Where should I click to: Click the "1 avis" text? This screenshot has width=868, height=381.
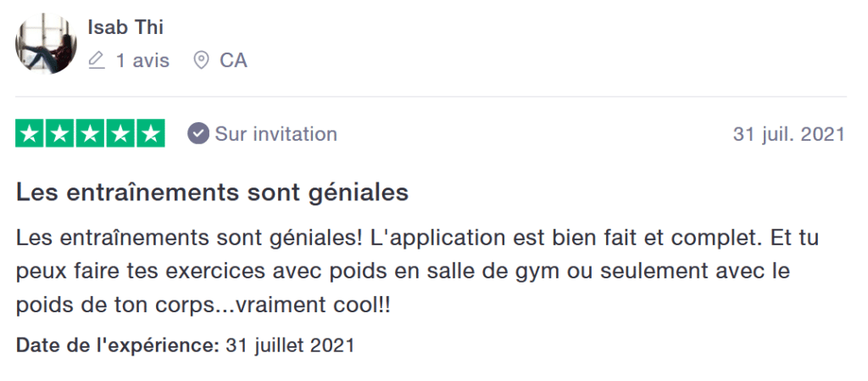pyautogui.click(x=142, y=61)
